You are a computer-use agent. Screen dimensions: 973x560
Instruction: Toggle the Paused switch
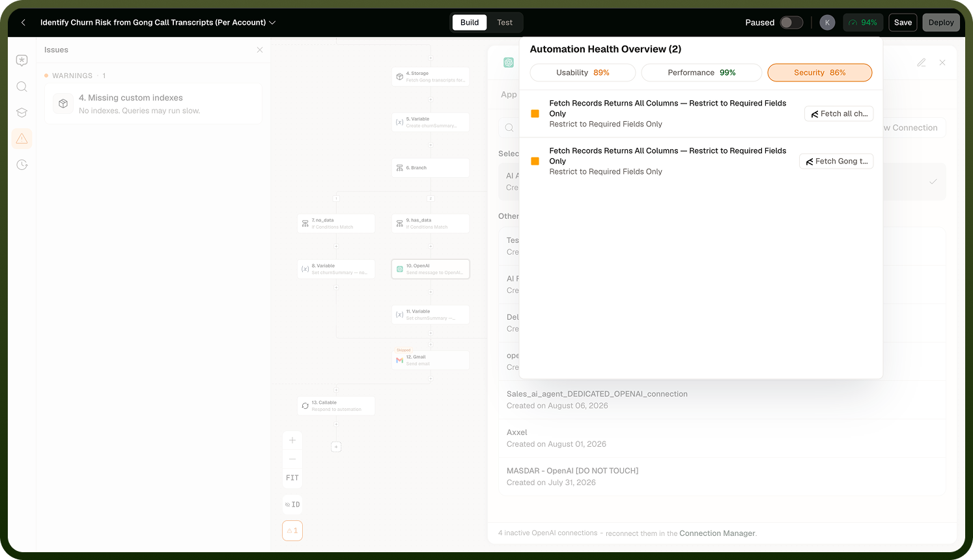click(791, 22)
